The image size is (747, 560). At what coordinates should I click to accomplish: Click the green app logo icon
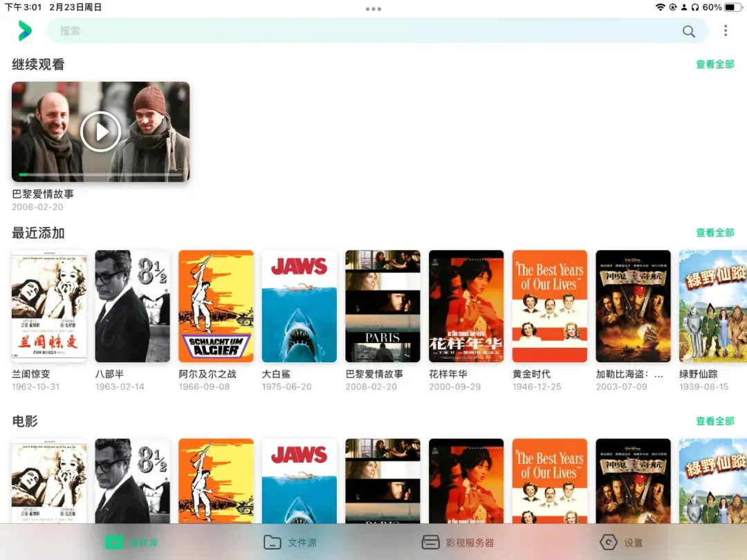[25, 31]
